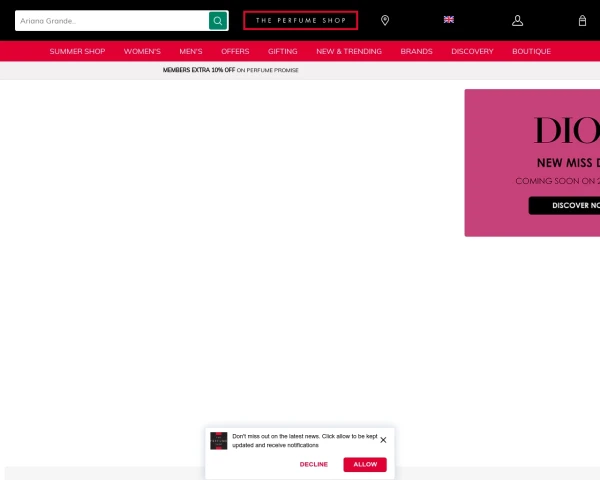The image size is (600, 480).
Task: Open the Men's menu
Action: point(191,51)
